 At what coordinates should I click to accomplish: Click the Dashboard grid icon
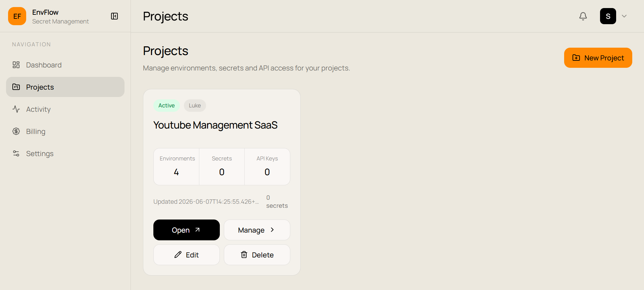[16, 65]
